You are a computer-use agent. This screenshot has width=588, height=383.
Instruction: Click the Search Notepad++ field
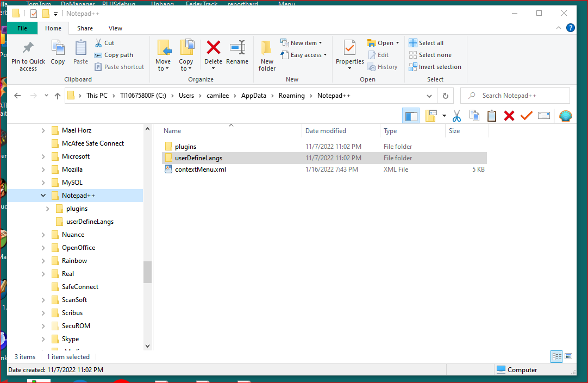click(x=515, y=96)
